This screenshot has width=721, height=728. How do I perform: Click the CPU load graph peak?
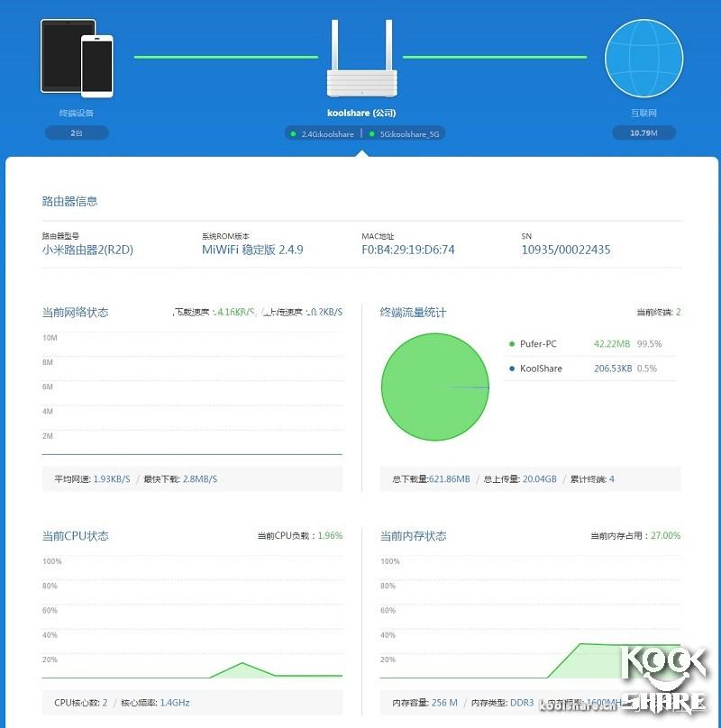click(242, 663)
